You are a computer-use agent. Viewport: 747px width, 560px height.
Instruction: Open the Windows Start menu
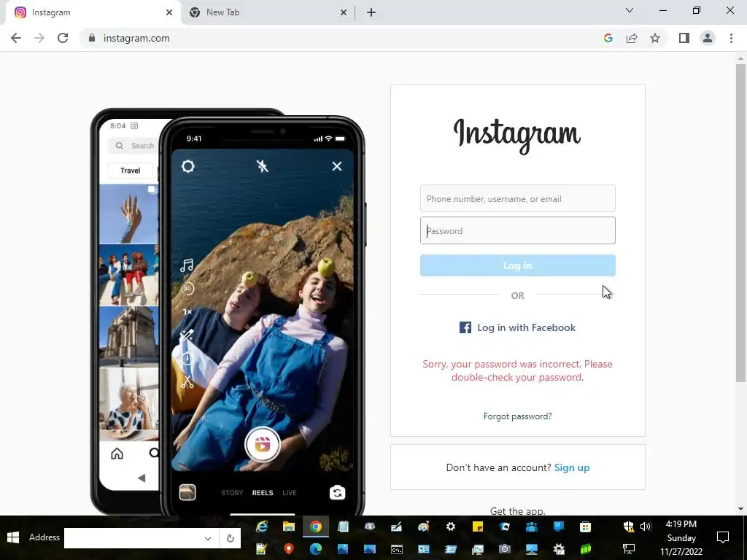tap(13, 537)
